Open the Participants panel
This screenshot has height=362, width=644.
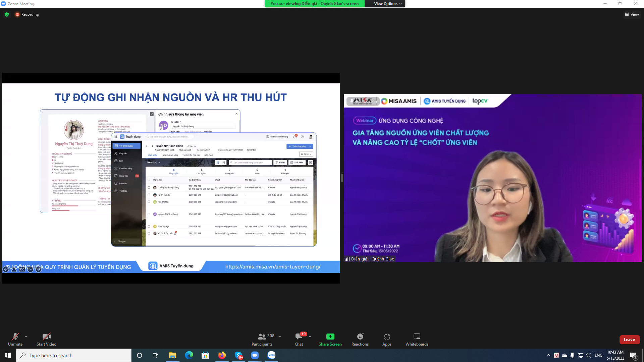click(x=262, y=339)
